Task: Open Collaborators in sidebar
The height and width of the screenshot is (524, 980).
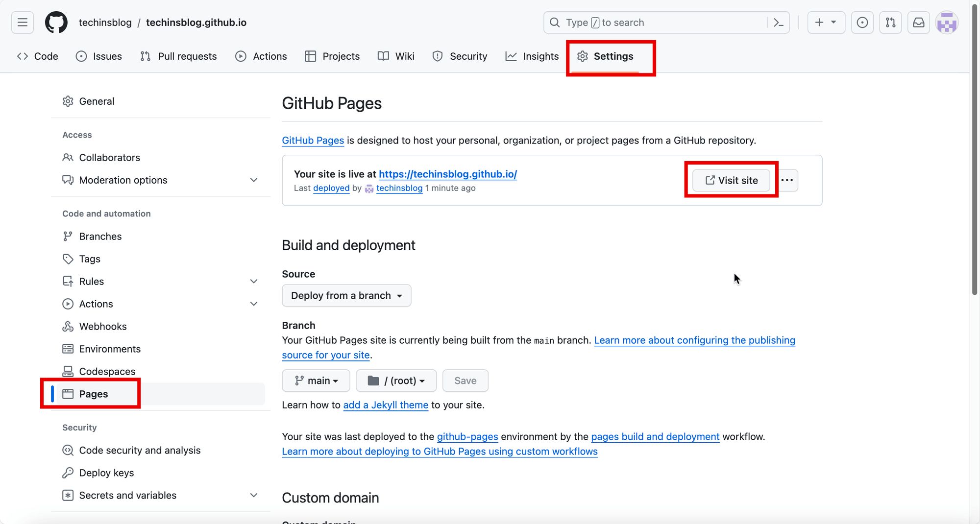Action: 161,158
